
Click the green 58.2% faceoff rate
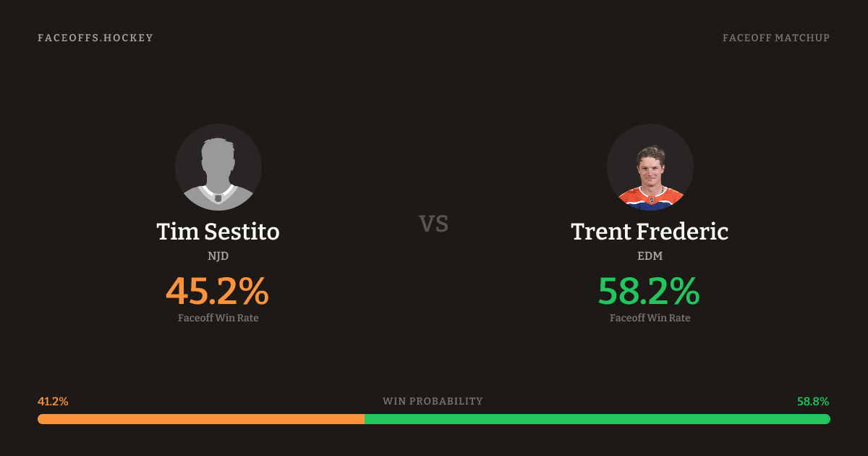point(650,291)
